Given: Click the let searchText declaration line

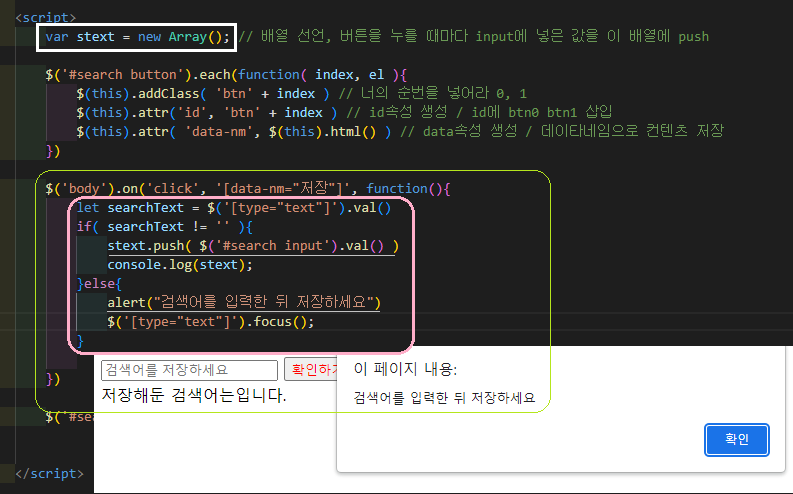Looking at the screenshot, I should [x=234, y=208].
